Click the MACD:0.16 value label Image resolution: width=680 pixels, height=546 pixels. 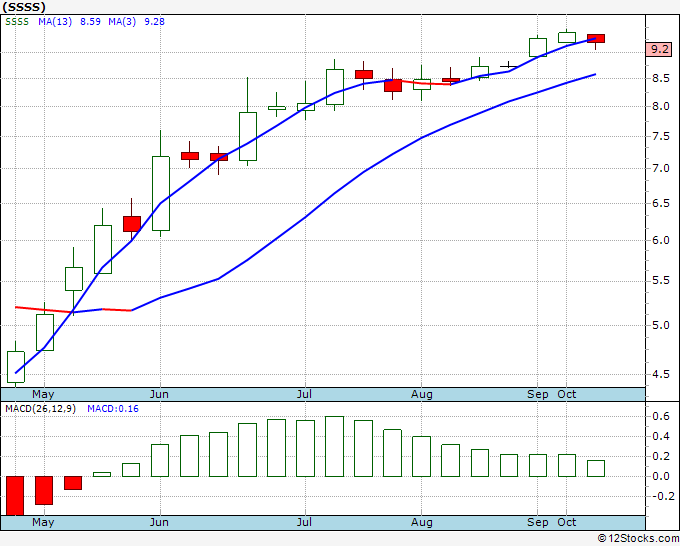(113, 409)
